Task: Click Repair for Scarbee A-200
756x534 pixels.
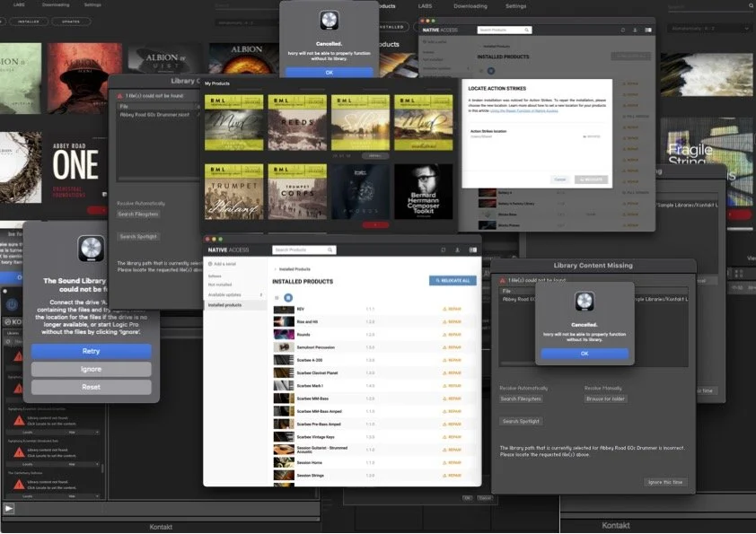Action: [x=453, y=360]
